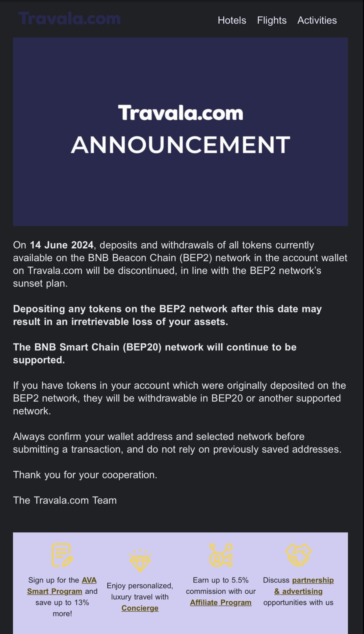Image resolution: width=364 pixels, height=634 pixels.
Task: Click the affiliate network icon
Action: point(221,555)
